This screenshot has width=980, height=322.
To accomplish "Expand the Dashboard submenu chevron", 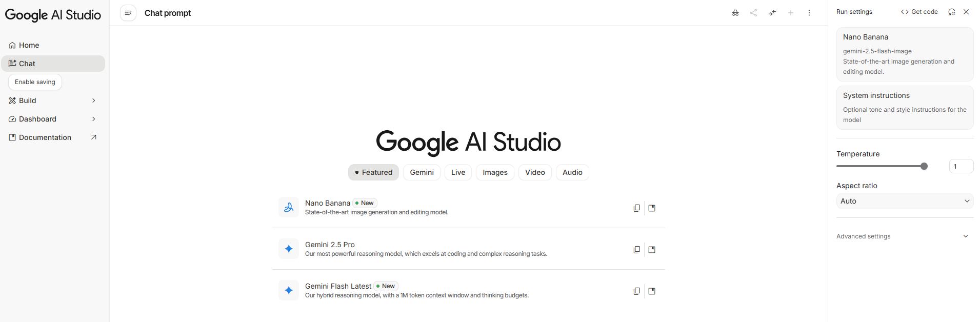I will (93, 119).
